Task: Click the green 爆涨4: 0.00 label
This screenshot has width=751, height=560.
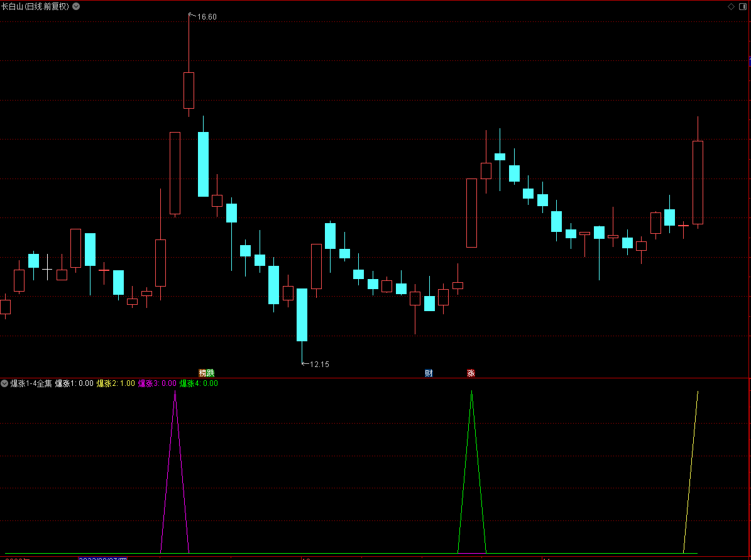Action: coord(199,383)
